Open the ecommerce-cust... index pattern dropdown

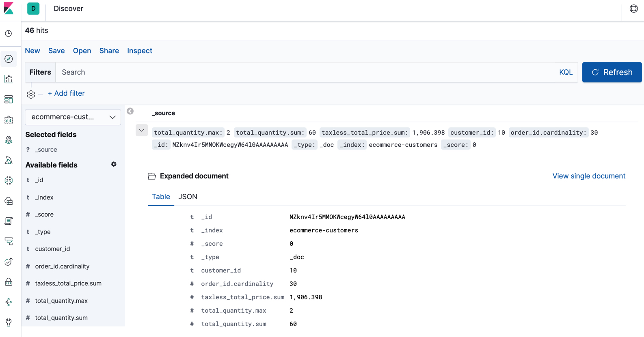click(x=73, y=117)
